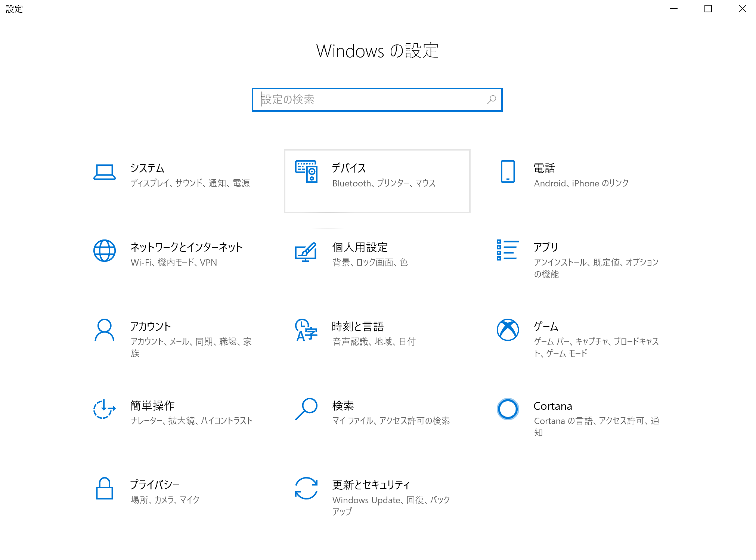Screen dimensions: 756x560
Task: Click the アカウント person icon
Action: [x=104, y=330]
